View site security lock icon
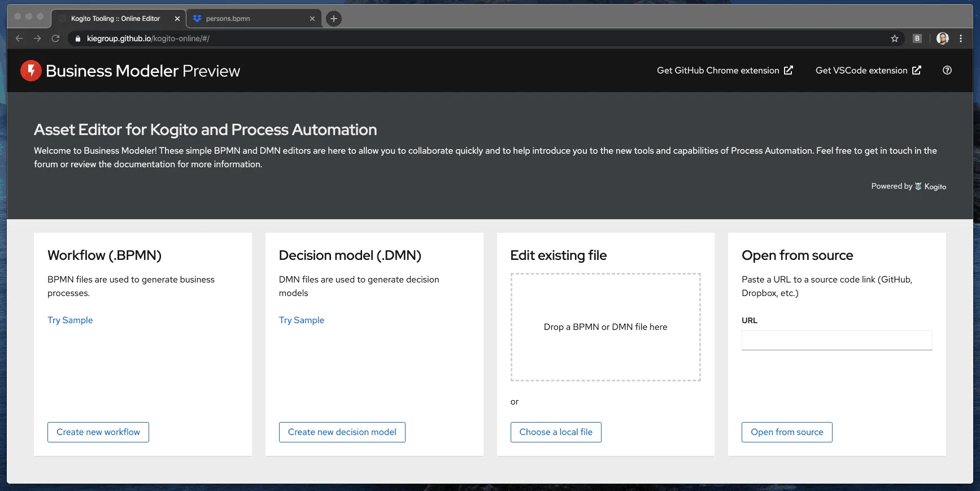980x491 pixels. [78, 38]
